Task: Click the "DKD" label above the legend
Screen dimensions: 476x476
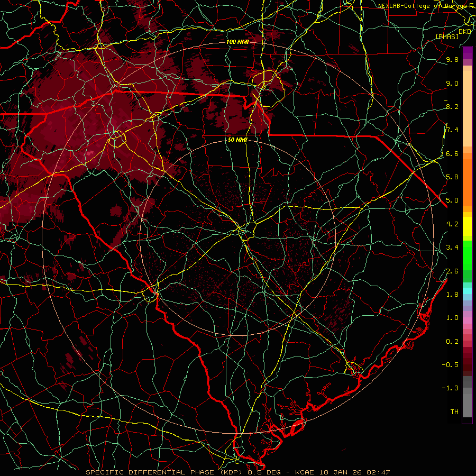Action: pyautogui.click(x=465, y=31)
